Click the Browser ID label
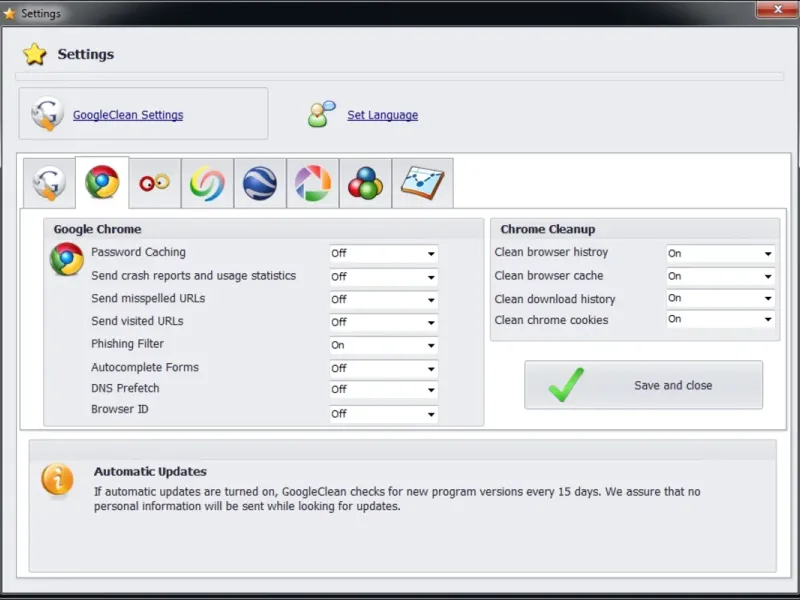The width and height of the screenshot is (800, 600). [x=120, y=409]
